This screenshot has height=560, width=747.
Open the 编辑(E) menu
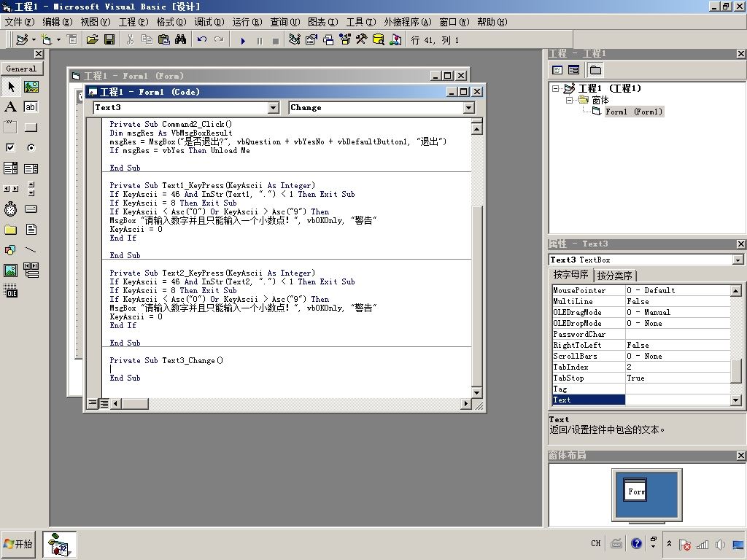(x=57, y=22)
